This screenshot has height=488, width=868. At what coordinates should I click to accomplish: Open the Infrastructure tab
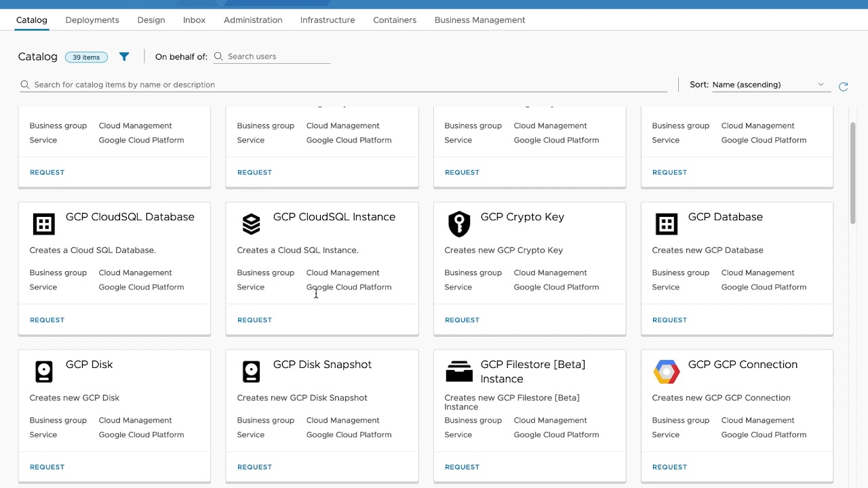tap(328, 20)
